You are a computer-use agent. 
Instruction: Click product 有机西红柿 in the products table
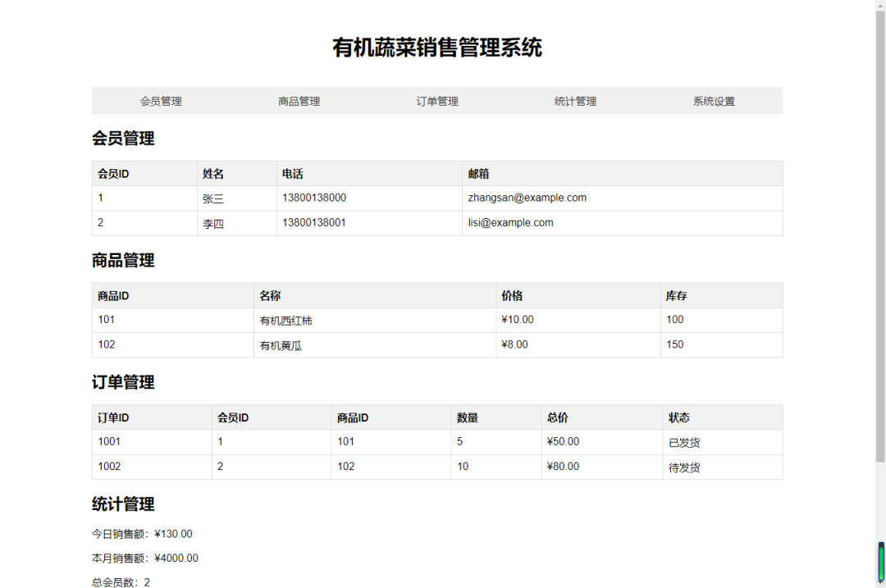pos(283,320)
